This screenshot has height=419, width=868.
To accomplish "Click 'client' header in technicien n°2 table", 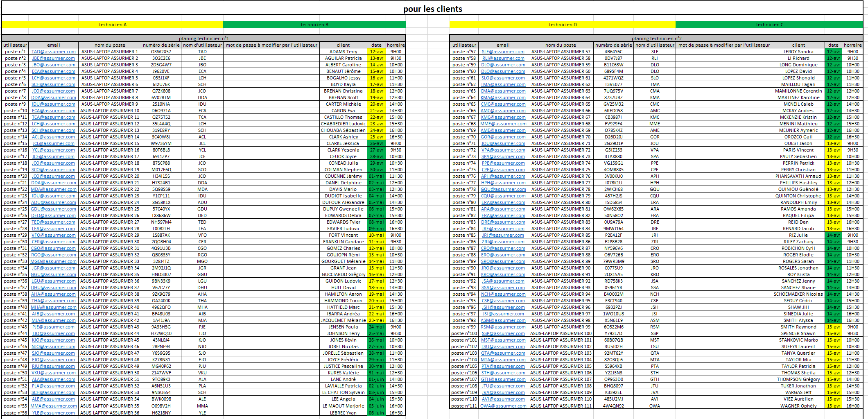I will coord(798,45).
